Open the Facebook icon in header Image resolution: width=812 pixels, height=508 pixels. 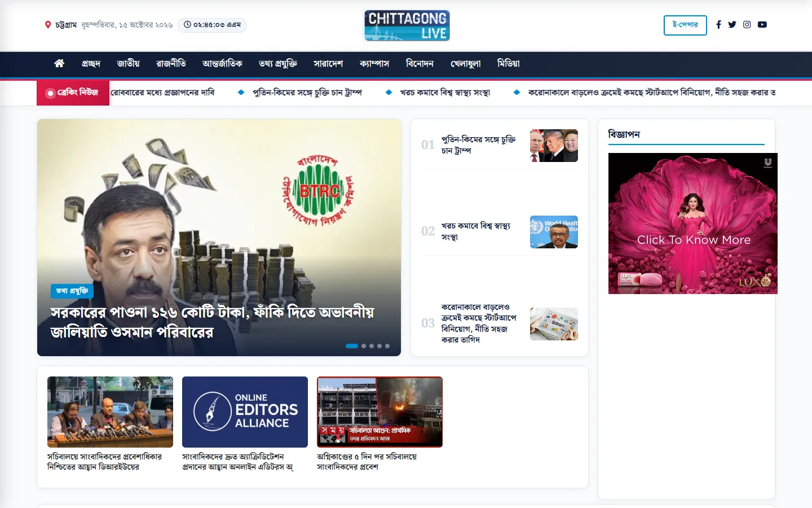(718, 25)
